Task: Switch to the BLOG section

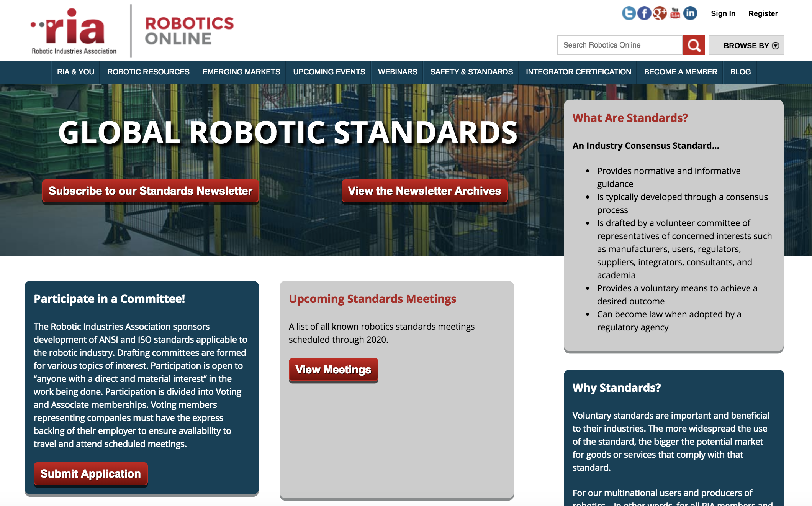Action: point(740,72)
